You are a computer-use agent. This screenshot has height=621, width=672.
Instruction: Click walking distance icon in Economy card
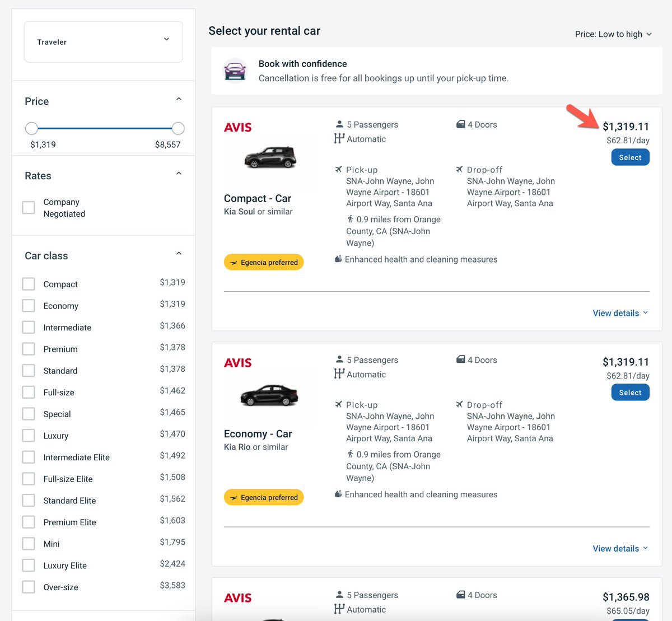pos(351,454)
